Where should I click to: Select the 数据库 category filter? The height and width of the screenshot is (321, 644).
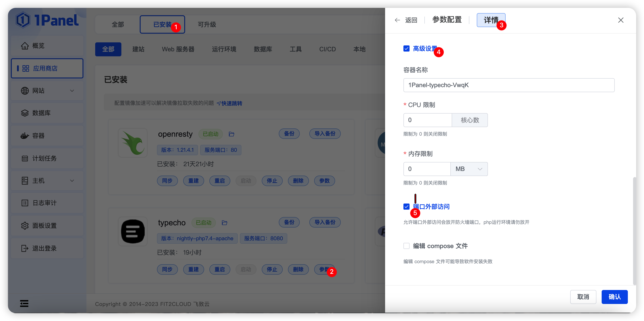263,49
